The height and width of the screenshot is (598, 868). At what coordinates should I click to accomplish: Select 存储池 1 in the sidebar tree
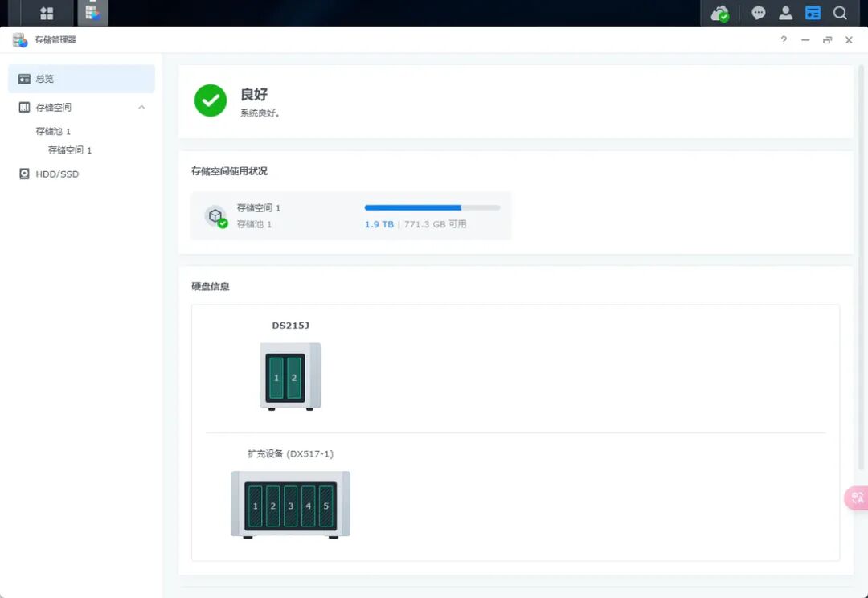point(53,131)
